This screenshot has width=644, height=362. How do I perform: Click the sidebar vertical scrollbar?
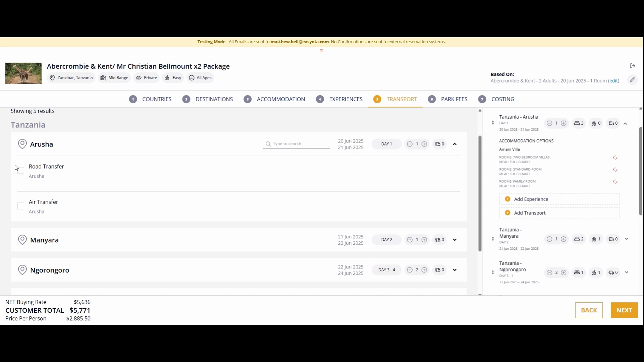tap(641, 171)
